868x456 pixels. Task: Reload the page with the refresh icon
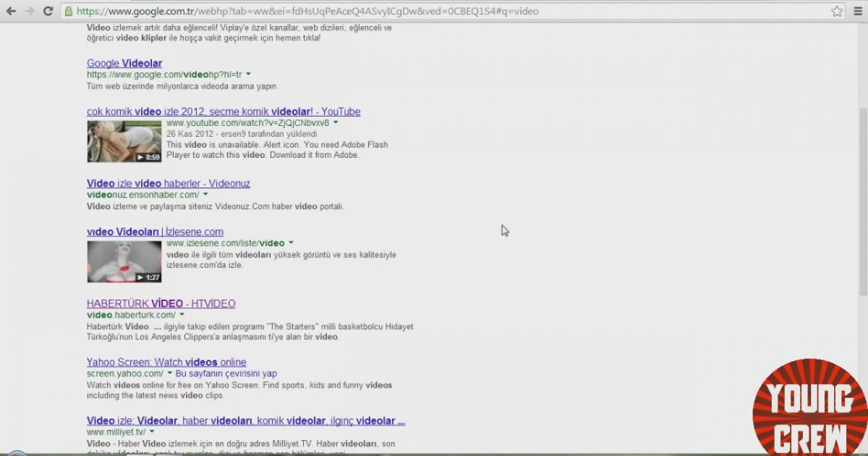48,11
